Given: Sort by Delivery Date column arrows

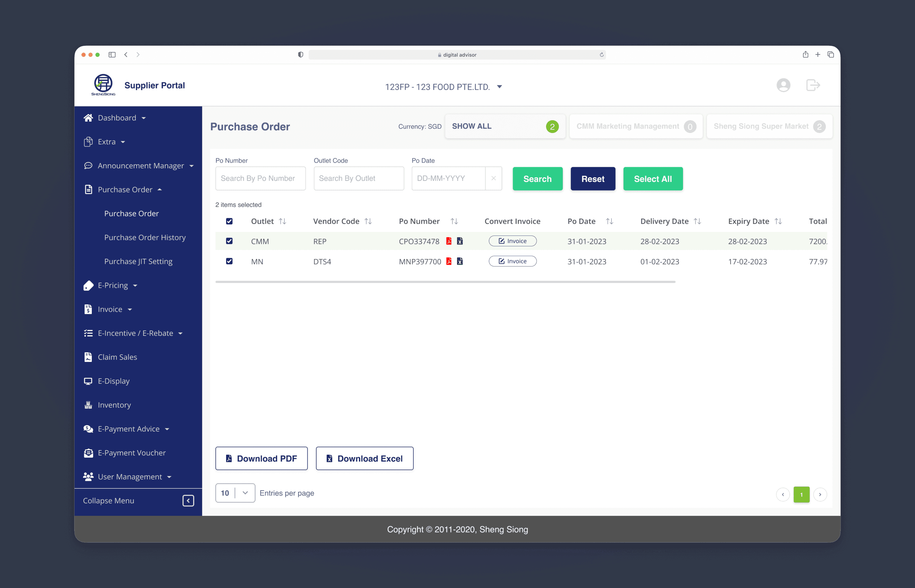Looking at the screenshot, I should (x=697, y=221).
